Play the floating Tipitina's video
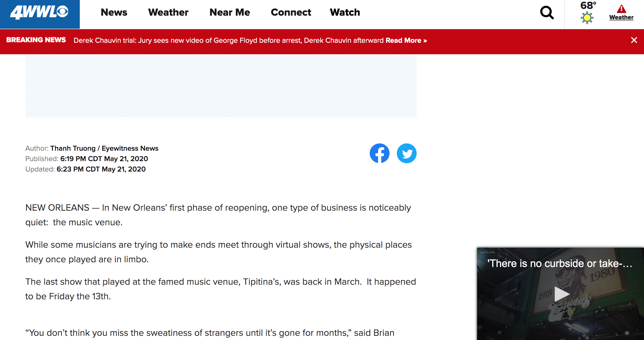Screen dimensions: 644x340 point(561,294)
